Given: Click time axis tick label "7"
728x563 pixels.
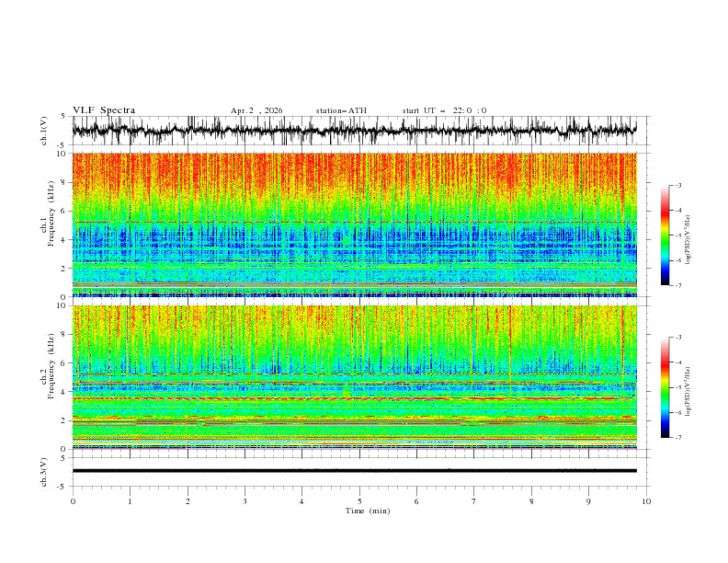Looking at the screenshot, I should pyautogui.click(x=474, y=501).
